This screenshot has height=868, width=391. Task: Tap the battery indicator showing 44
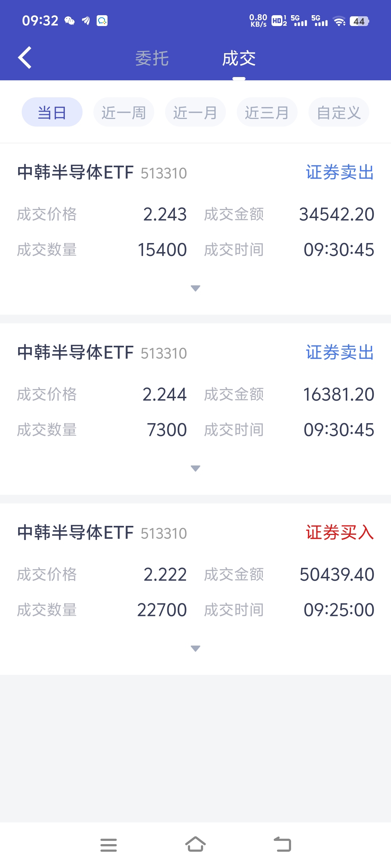(x=359, y=21)
